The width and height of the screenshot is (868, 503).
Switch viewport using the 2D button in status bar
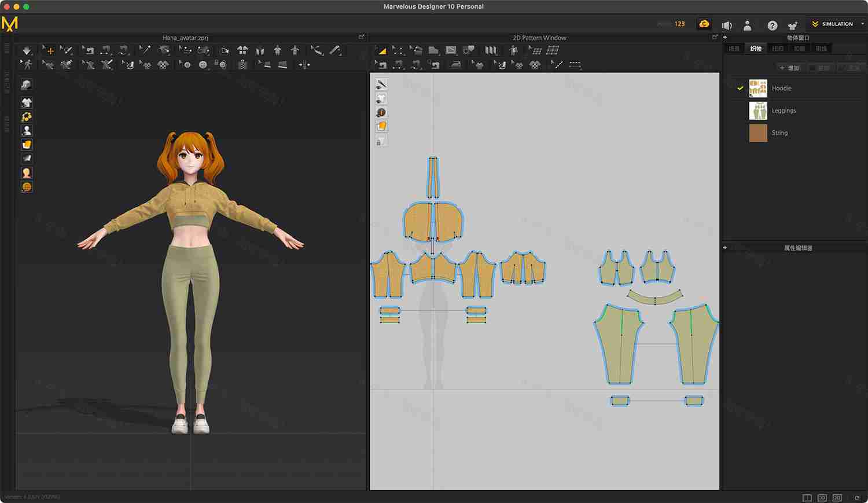coord(836,497)
